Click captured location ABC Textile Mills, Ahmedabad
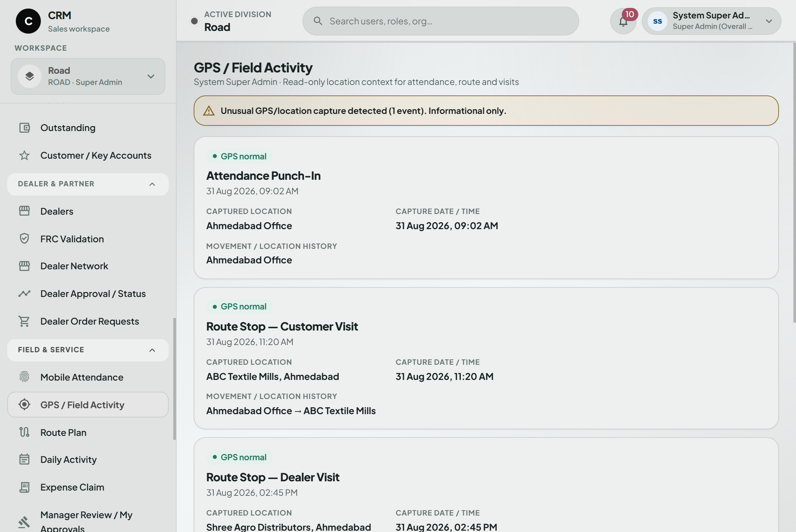The height and width of the screenshot is (532, 796). 272,377
